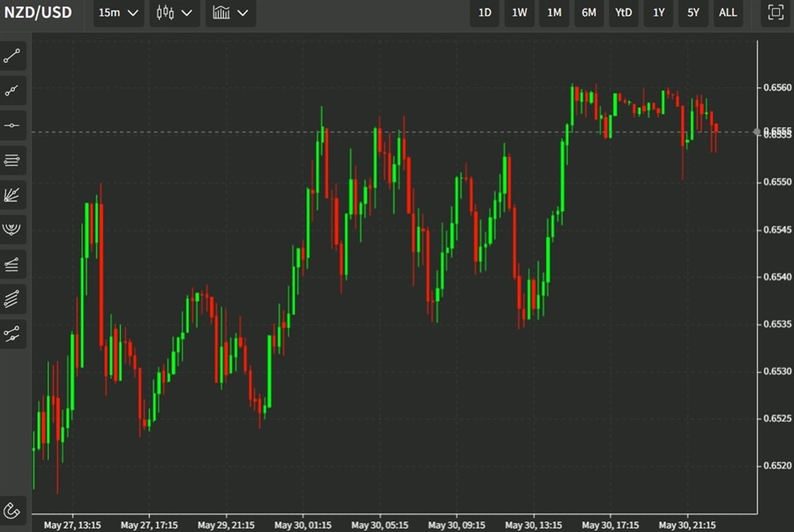Open the 15m interval dropdown
Image resolution: width=794 pixels, height=532 pixels.
(x=118, y=12)
